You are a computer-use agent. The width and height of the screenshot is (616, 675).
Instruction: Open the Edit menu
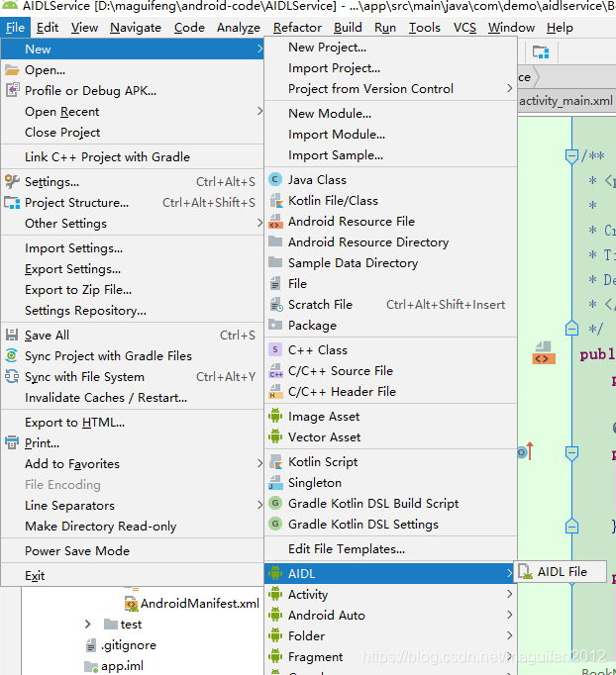(48, 28)
